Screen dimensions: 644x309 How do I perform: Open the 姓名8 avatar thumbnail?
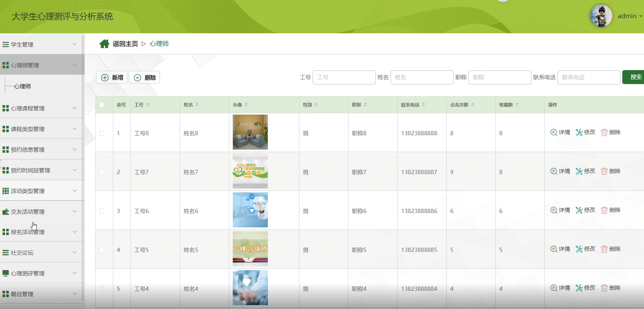click(x=250, y=132)
